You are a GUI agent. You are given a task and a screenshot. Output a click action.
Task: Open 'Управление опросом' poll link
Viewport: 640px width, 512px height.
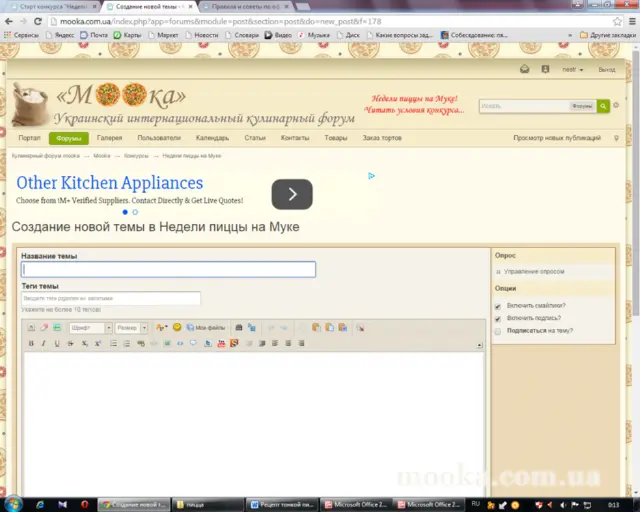pos(534,272)
